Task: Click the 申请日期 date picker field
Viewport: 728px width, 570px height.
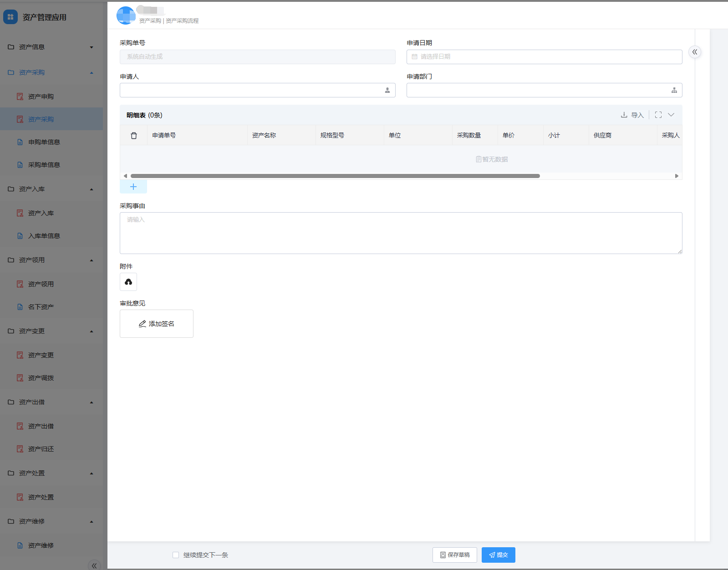Action: (544, 57)
